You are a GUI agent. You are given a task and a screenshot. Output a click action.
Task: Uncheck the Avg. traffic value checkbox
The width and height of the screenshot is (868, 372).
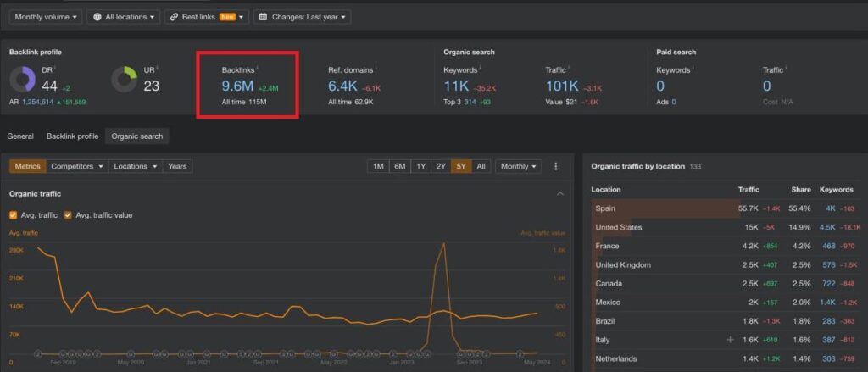(69, 215)
